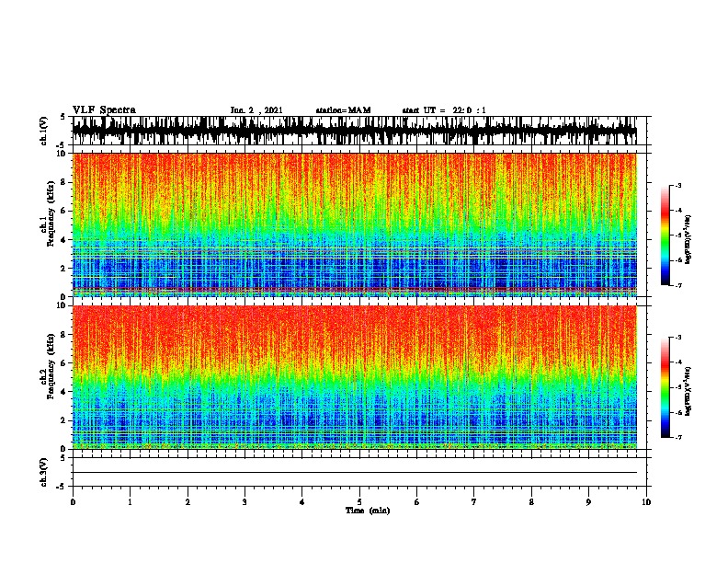Click the "Time (min)" axis label
Viewport: 728px width, 563px height.
tap(368, 511)
